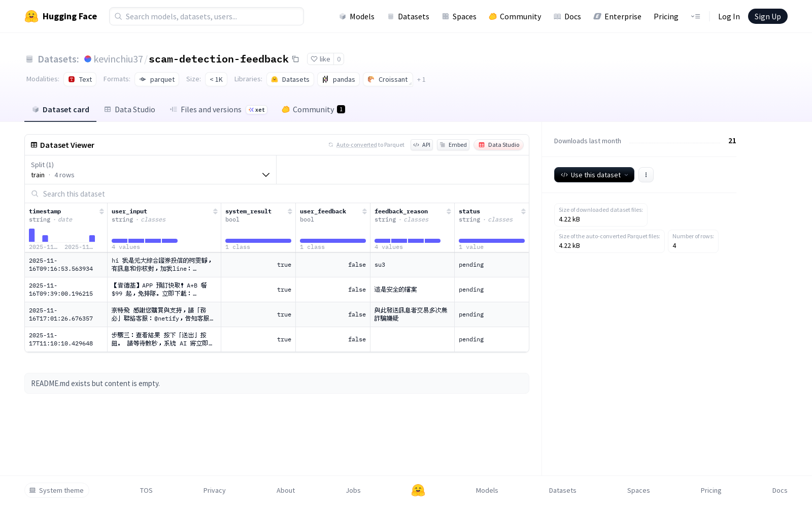Screen dimensions: 812x508
Task: Sort by timestamp column sort icon
Action: (101, 211)
